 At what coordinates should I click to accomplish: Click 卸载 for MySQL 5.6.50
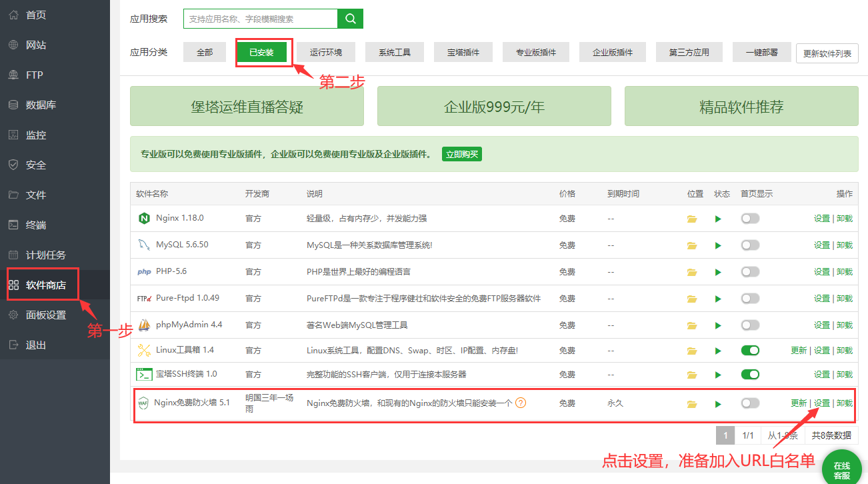click(845, 245)
